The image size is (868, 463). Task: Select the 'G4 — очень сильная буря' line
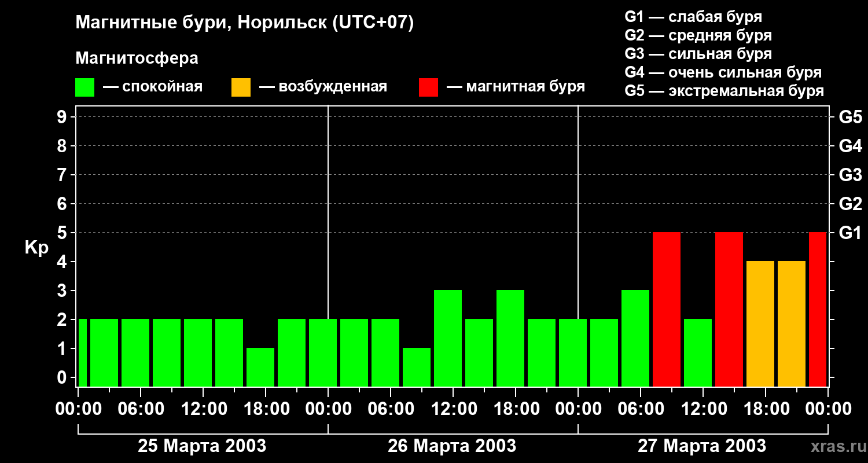click(723, 72)
